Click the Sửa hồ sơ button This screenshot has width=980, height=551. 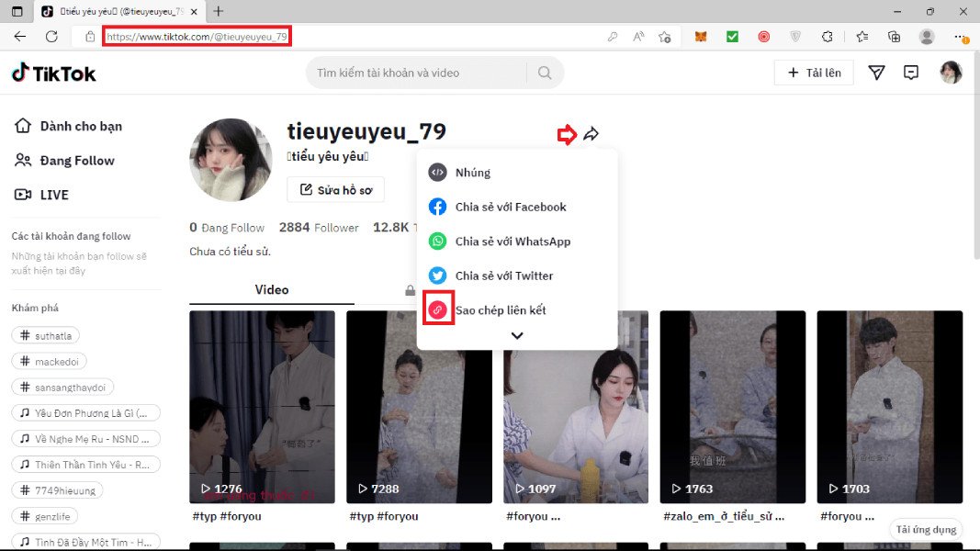point(335,189)
